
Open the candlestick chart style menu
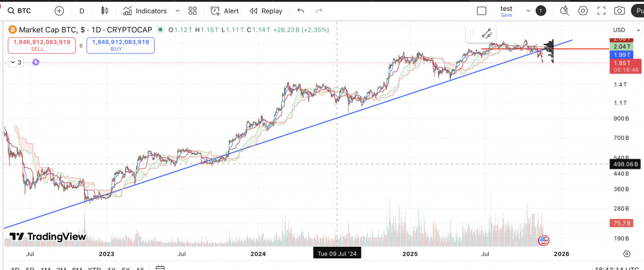pyautogui.click(x=104, y=11)
